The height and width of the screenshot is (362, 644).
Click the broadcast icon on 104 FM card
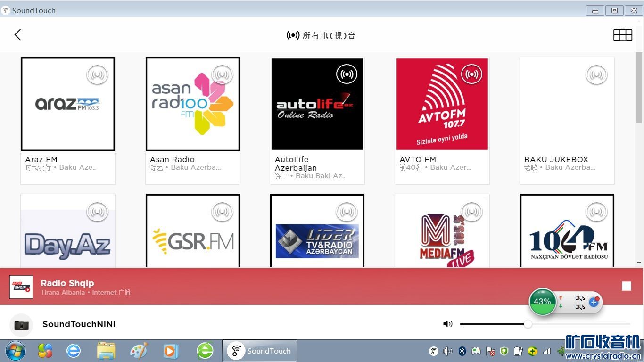pos(596,212)
